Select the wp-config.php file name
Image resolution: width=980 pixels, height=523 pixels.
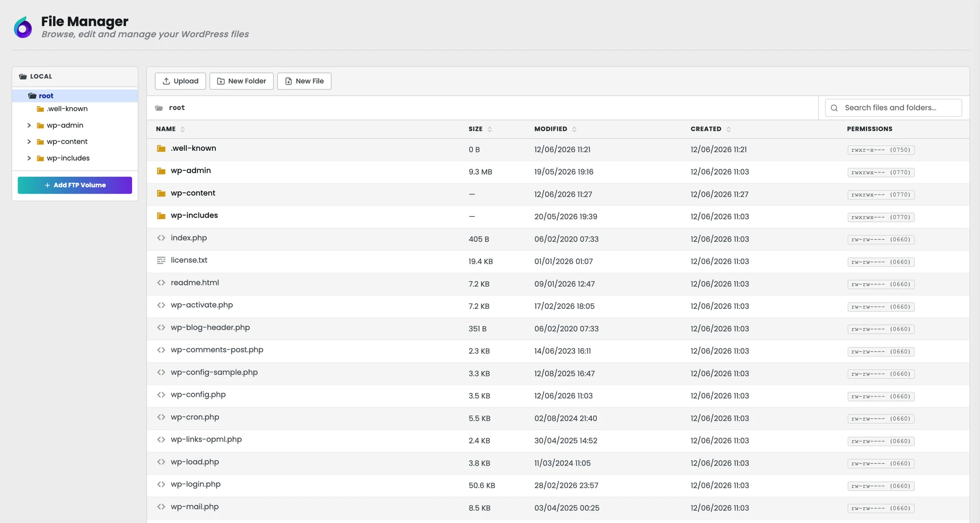(198, 395)
